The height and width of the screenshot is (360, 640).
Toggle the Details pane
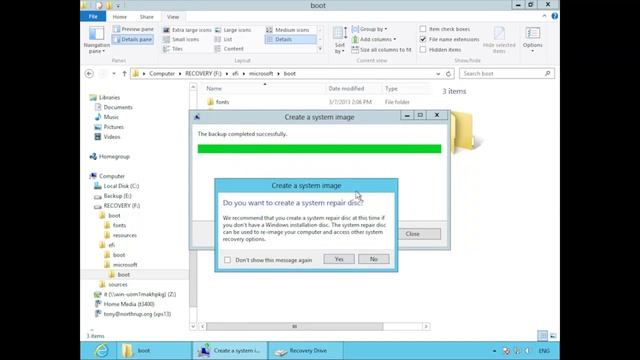point(133,40)
